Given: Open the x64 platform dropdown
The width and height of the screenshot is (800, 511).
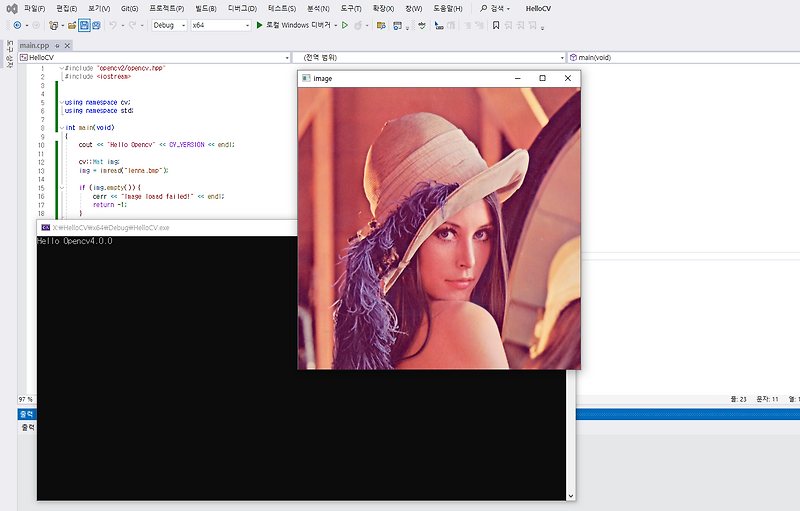Looking at the screenshot, I should point(221,25).
